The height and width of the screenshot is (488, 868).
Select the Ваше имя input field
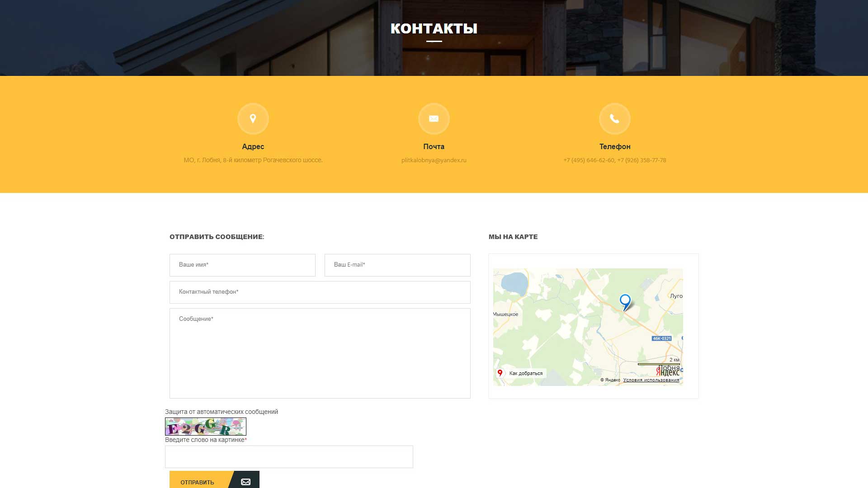[242, 265]
